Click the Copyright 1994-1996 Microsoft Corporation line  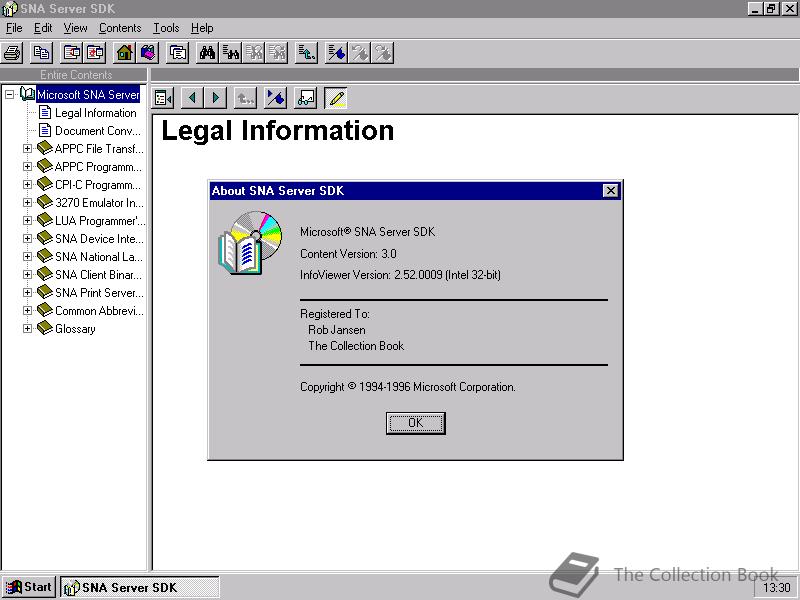408,387
